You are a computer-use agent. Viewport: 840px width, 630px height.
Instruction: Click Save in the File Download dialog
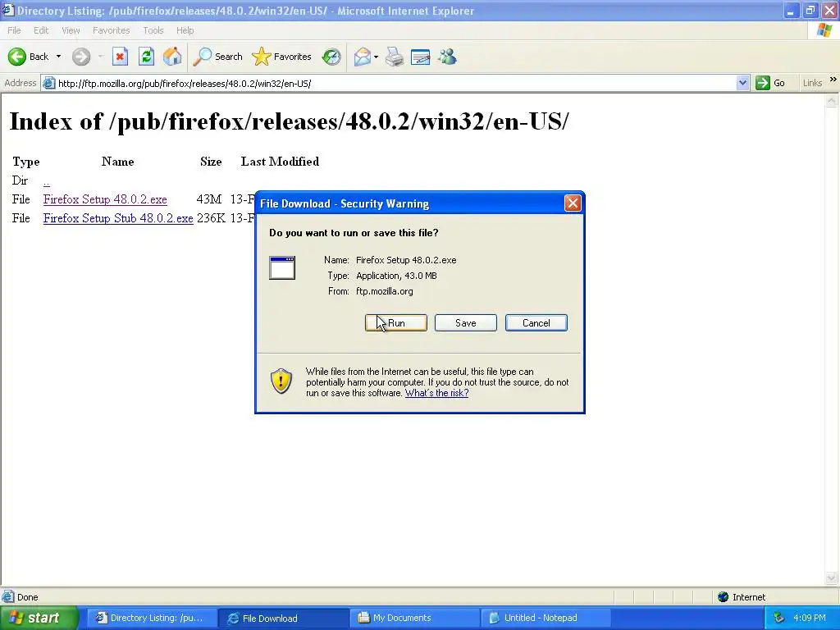coord(466,323)
